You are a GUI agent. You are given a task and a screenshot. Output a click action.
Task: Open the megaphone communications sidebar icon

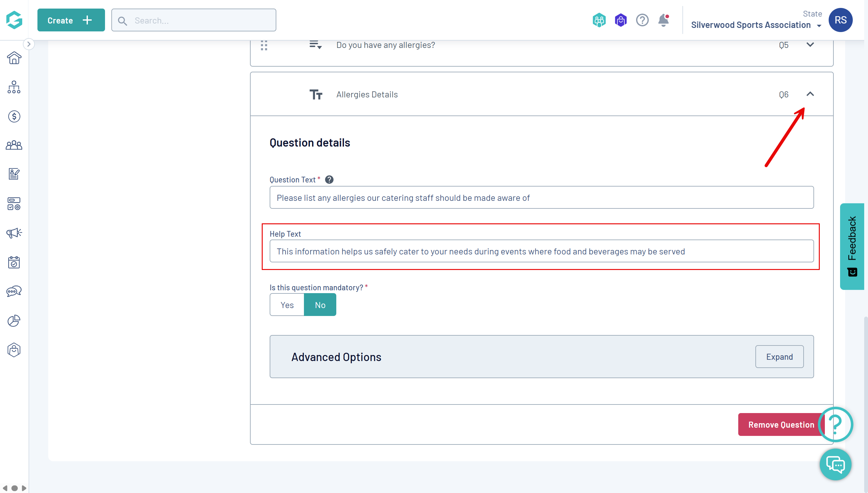click(14, 233)
